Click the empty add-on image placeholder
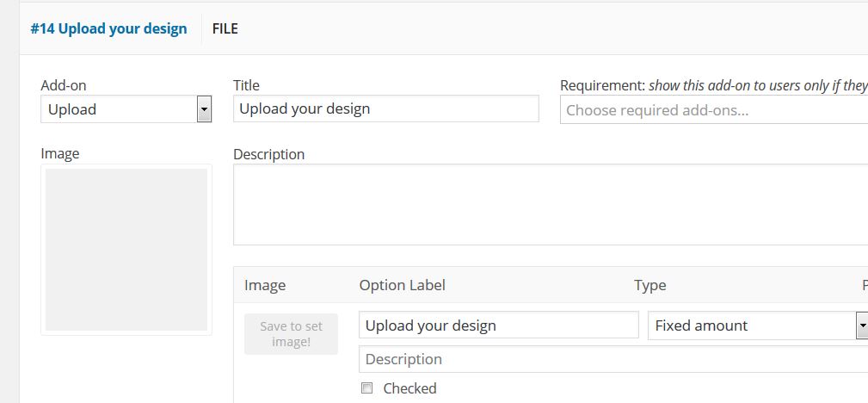 (x=126, y=250)
